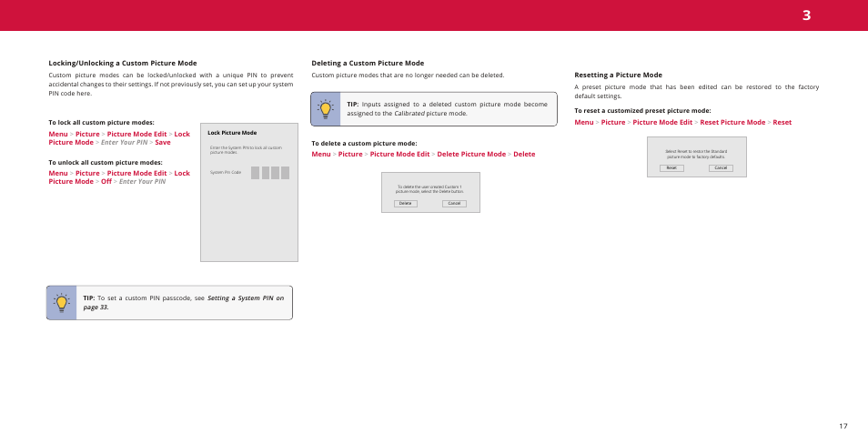Select the last System PIN Code digit box

click(x=286, y=173)
